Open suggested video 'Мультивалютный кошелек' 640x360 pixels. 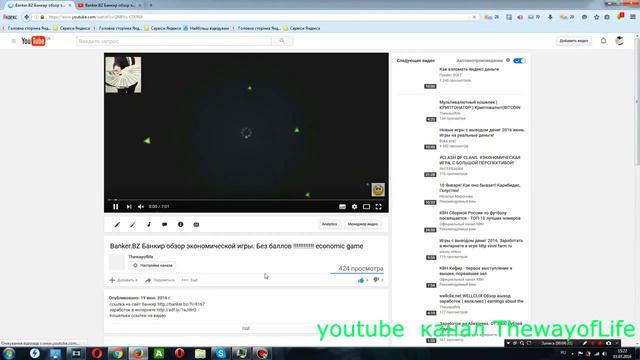(x=480, y=105)
